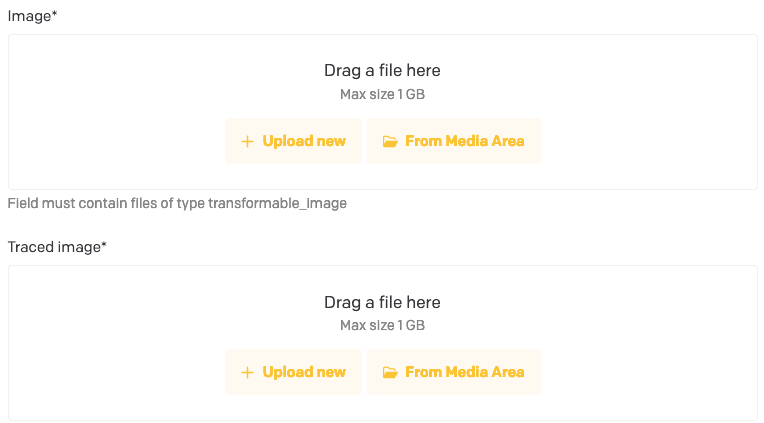Click 'Max size 1 GB' text under Image
764x423 pixels.
(x=382, y=95)
